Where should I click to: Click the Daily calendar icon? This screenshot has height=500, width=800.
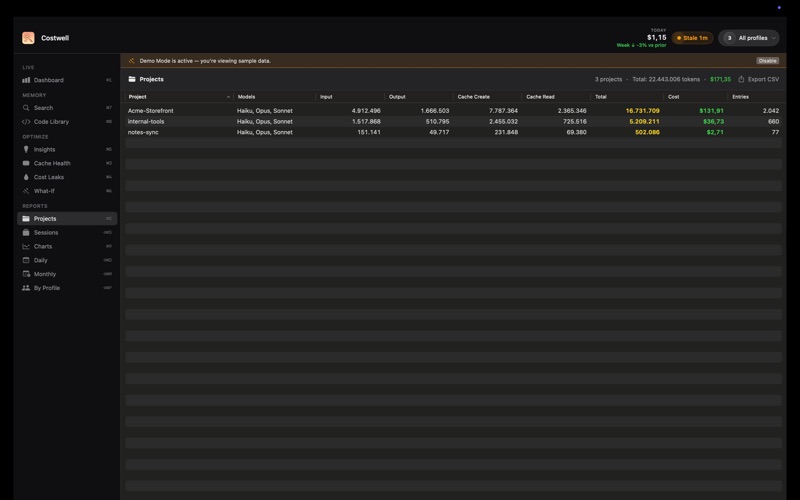[26, 260]
